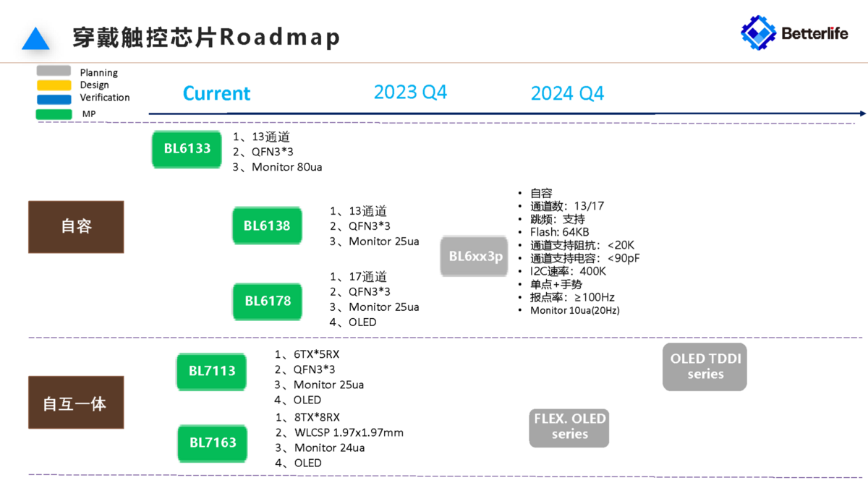Click the gray FLEX. OLED series box
This screenshot has height=488, width=868.
pos(569,427)
